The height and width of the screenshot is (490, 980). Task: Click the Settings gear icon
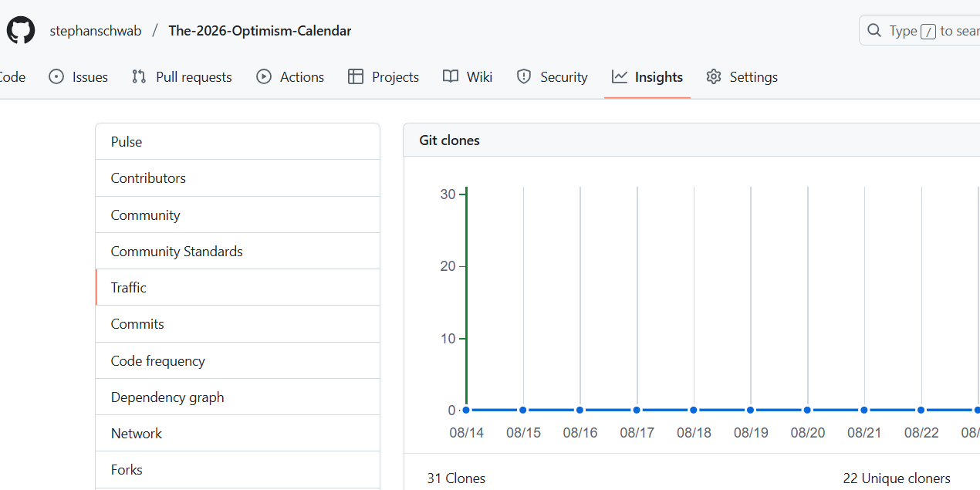(x=714, y=77)
